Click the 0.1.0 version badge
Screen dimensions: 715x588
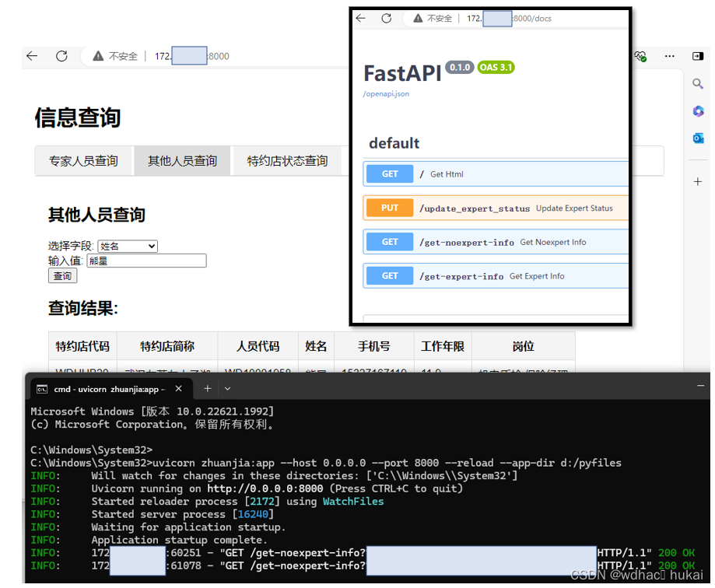click(x=460, y=68)
